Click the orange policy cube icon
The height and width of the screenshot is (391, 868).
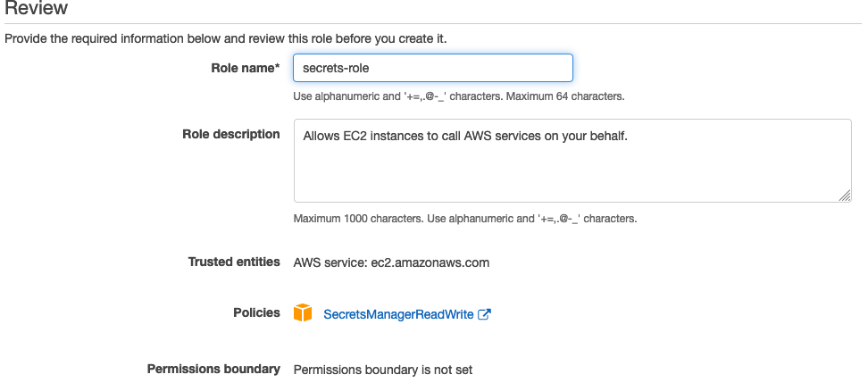(x=302, y=312)
